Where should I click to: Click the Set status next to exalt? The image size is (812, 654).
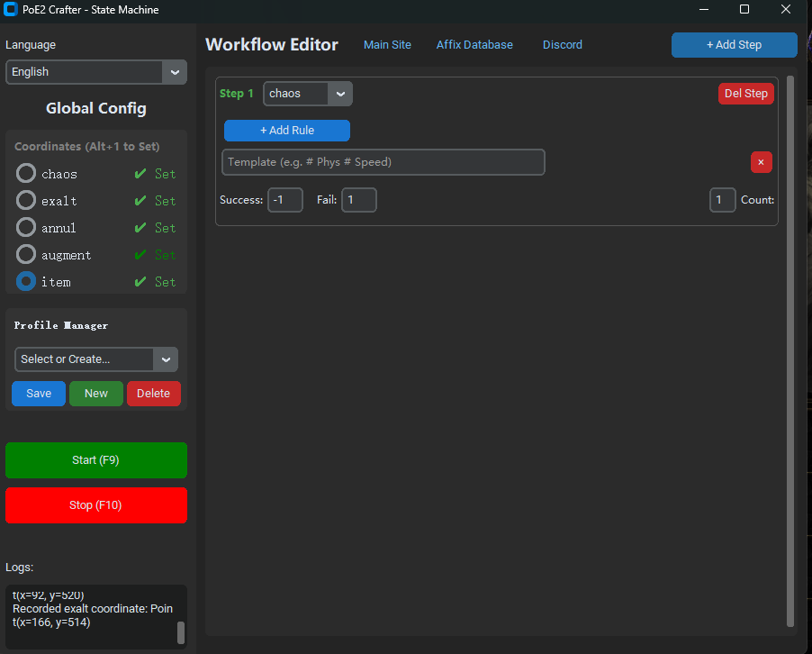166,201
